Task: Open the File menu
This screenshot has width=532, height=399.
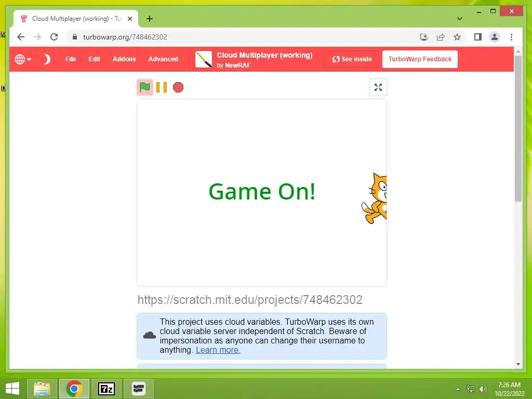Action: [x=71, y=59]
